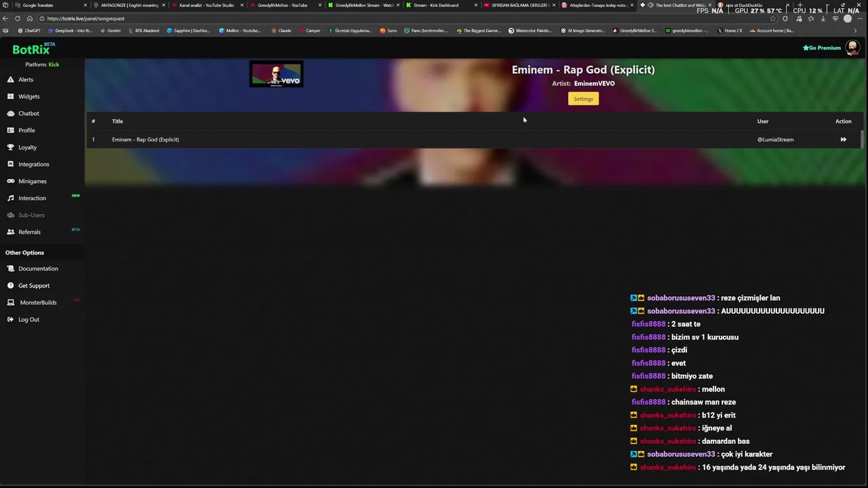
Task: Click the song queue scrollbar
Action: [x=863, y=139]
